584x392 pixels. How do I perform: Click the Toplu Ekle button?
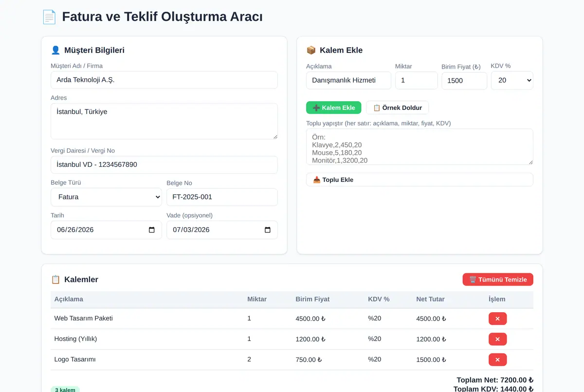[x=420, y=179]
